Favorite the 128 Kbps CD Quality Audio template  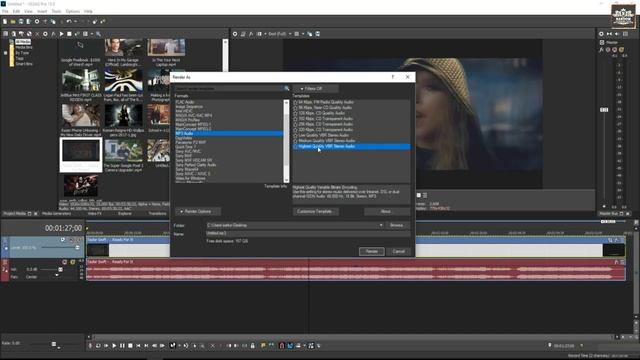(296, 113)
